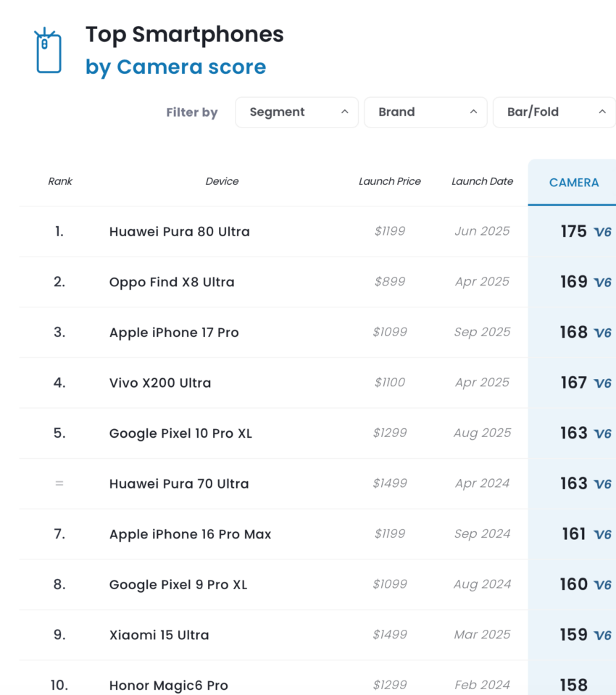
Task: Click the V6 badge in Vivo X200 Ultra row
Action: pos(602,383)
